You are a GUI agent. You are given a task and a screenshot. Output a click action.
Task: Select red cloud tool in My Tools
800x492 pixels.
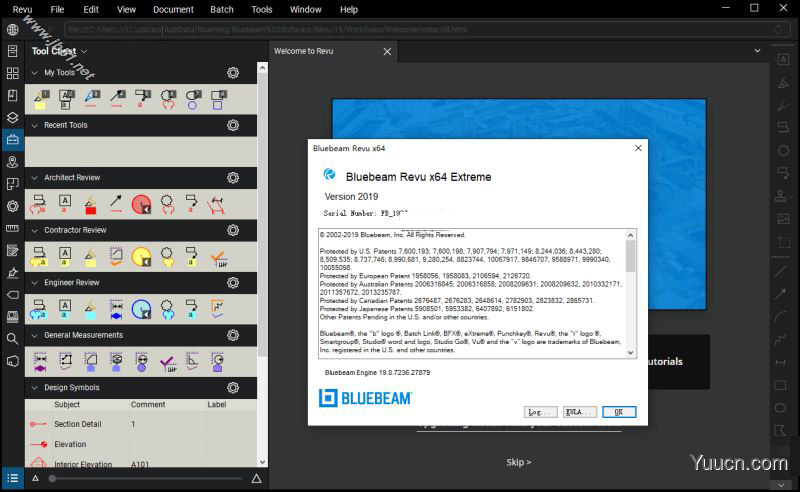(x=168, y=100)
